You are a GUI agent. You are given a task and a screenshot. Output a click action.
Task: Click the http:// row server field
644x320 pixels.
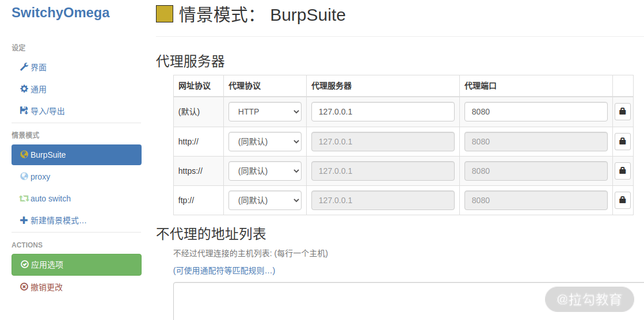coord(383,142)
